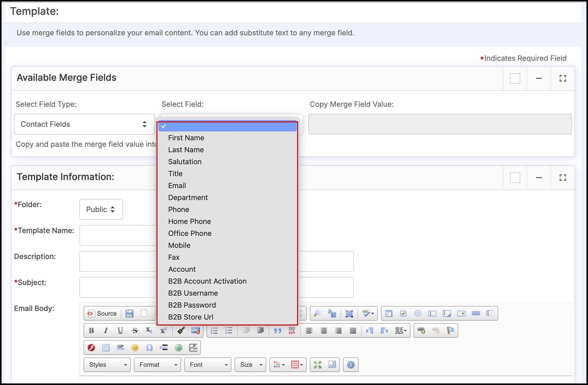
Task: Insert special character with Omega icon
Action: [x=149, y=348]
